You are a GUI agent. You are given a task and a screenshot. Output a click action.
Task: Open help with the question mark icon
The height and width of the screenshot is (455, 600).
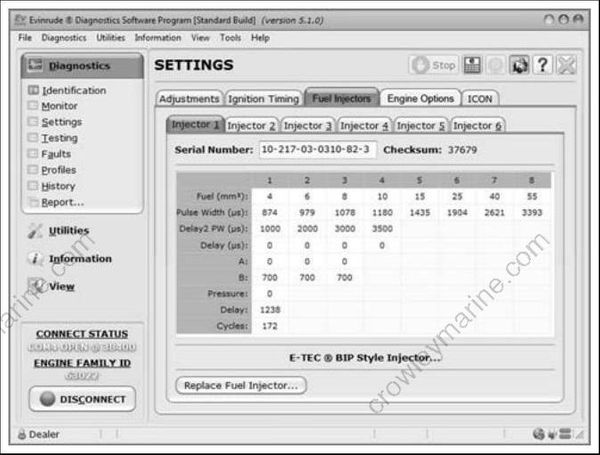(543, 65)
